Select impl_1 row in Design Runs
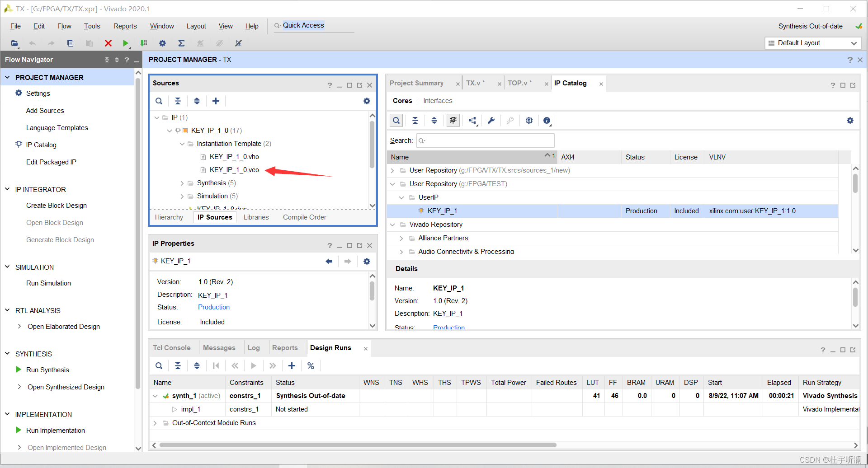Image resolution: width=868 pixels, height=468 pixels. coord(190,409)
